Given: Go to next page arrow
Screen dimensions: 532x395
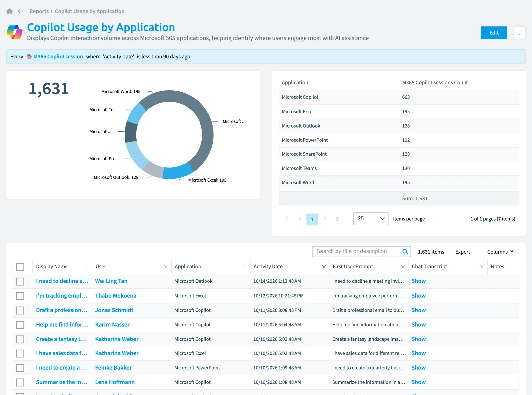Looking at the screenshot, I should pyautogui.click(x=325, y=219).
